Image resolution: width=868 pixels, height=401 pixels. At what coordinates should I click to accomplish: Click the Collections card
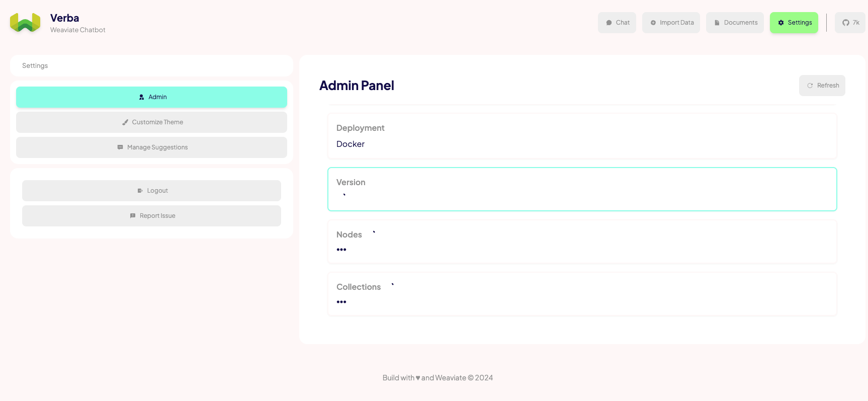pyautogui.click(x=582, y=294)
